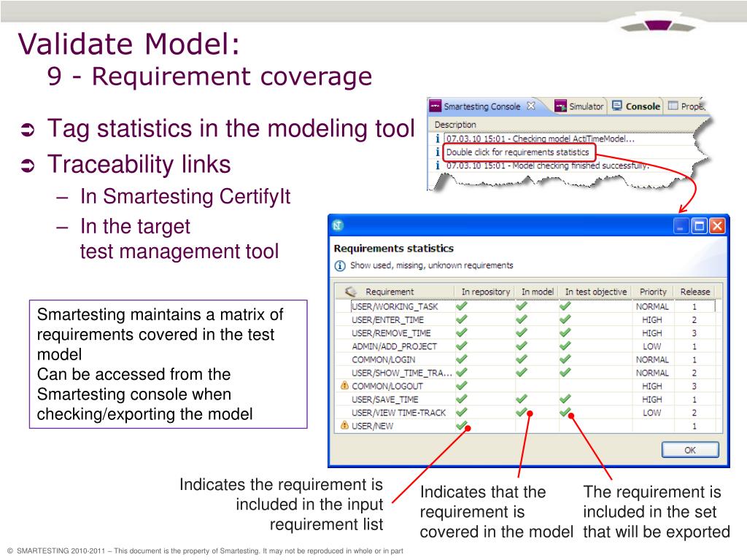This screenshot has width=747, height=560.
Task: Click info icon on Checking model line
Action: (x=438, y=139)
